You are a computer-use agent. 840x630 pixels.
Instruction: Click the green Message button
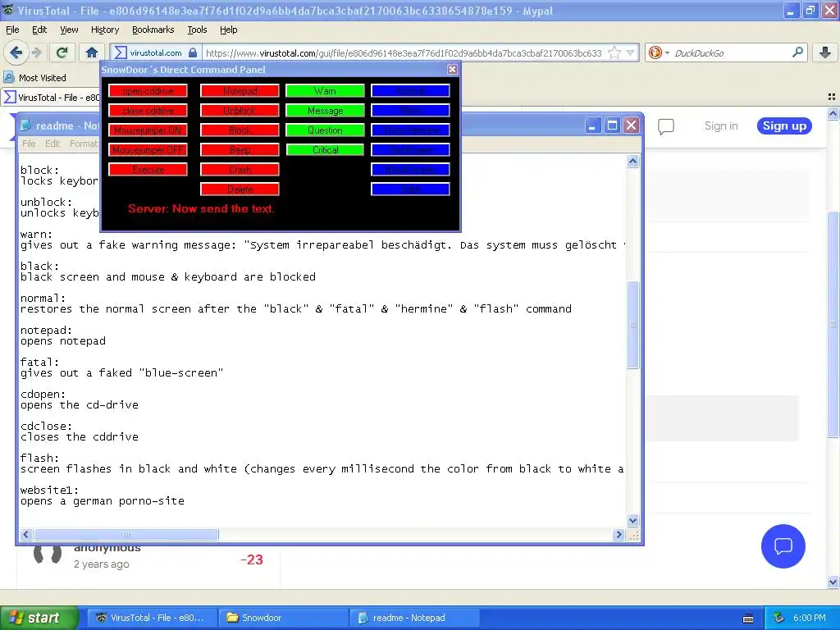[325, 111]
